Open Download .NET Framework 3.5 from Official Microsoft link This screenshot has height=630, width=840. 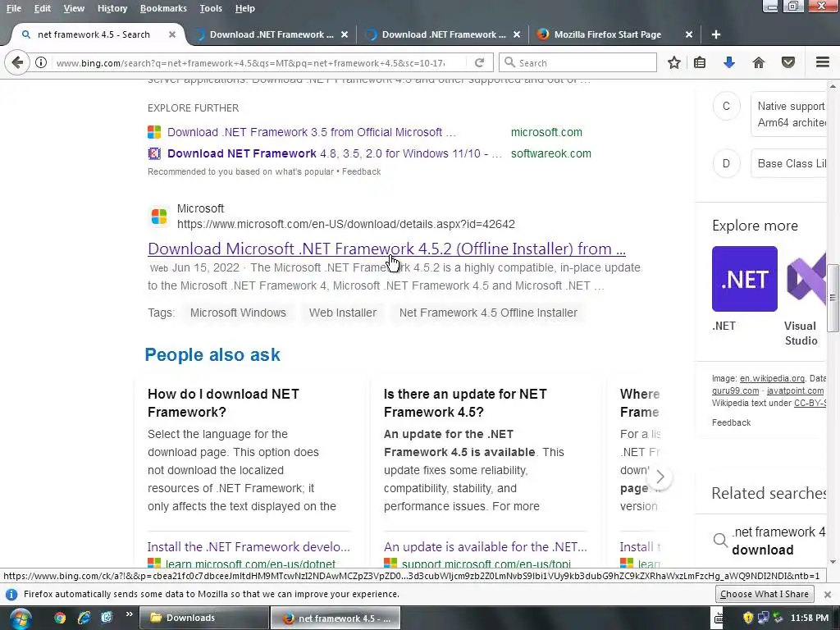(x=311, y=132)
